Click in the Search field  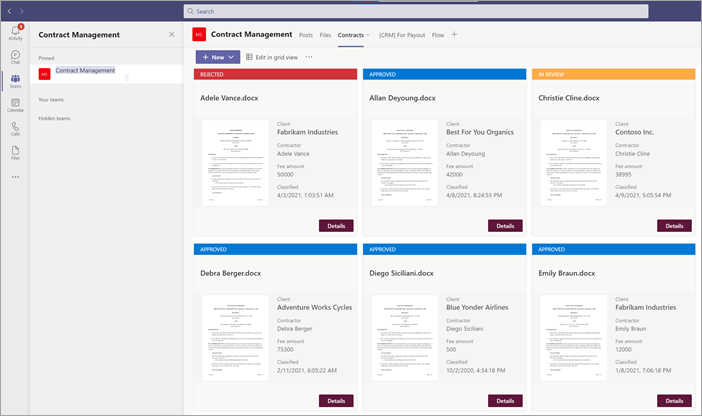click(x=415, y=11)
